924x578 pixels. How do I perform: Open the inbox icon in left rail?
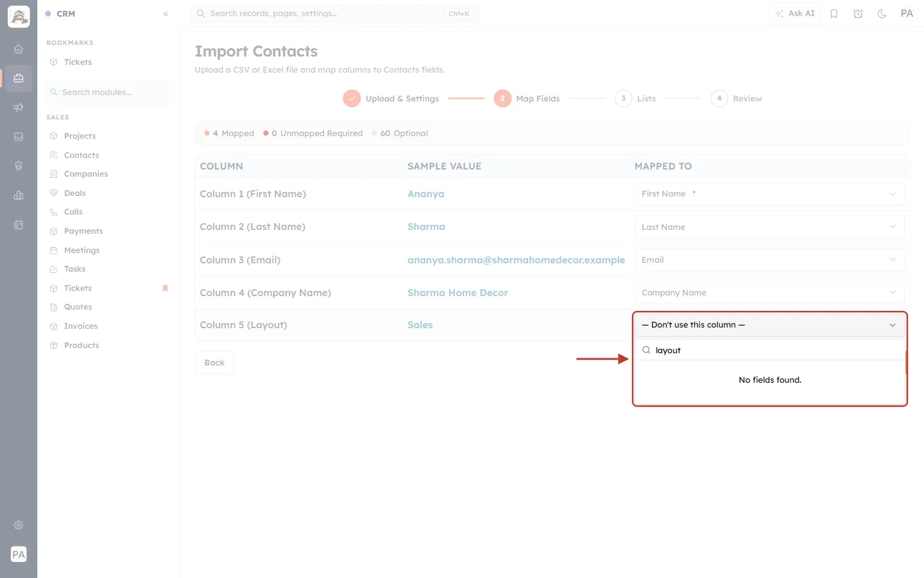point(19,137)
